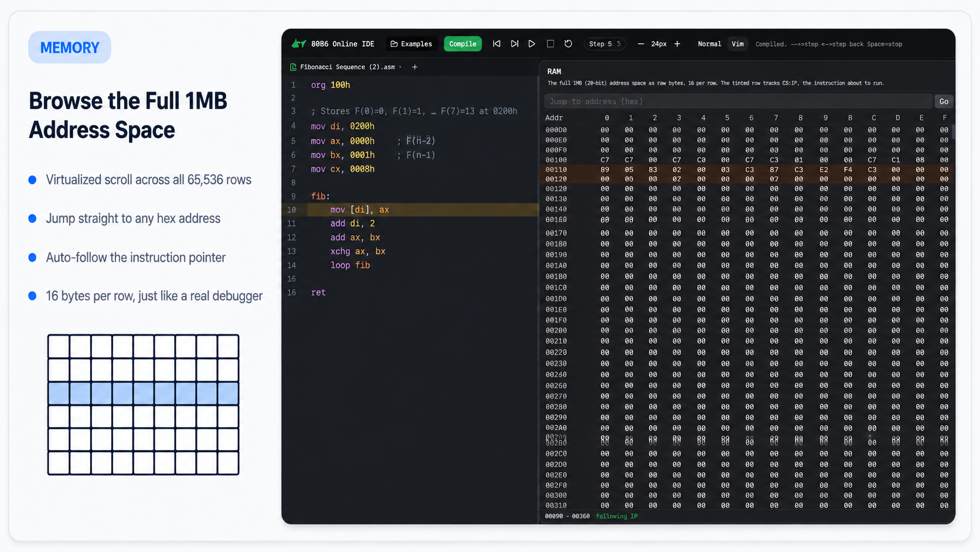Click the comment line about Stores F(0)=0

point(414,111)
